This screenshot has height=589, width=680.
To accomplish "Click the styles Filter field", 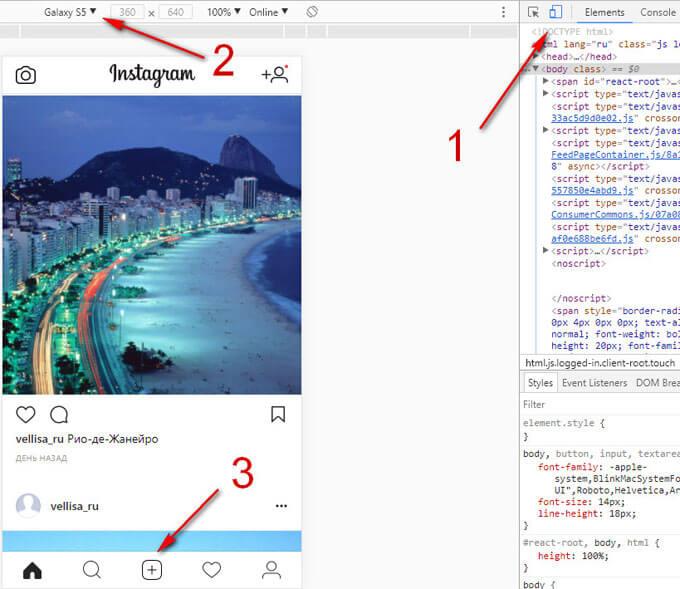I will pyautogui.click(x=601, y=404).
